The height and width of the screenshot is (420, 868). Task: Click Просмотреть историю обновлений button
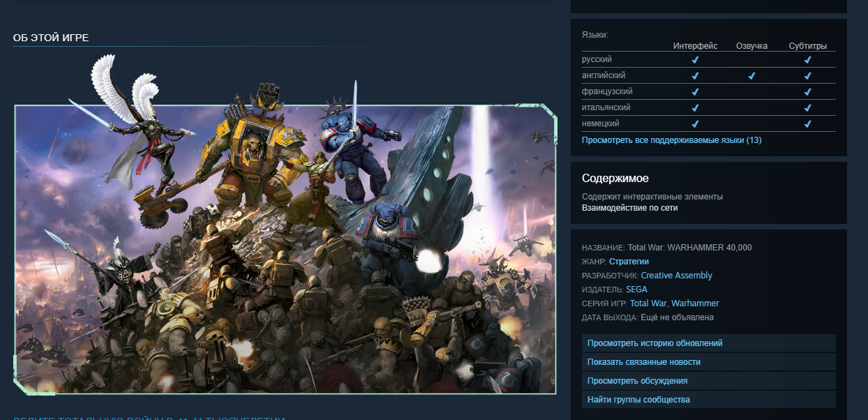pyautogui.click(x=709, y=343)
